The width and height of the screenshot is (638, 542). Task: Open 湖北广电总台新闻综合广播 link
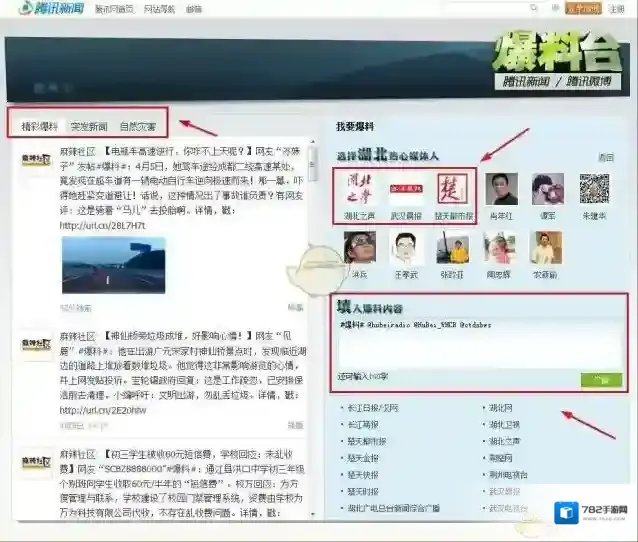[393, 508]
